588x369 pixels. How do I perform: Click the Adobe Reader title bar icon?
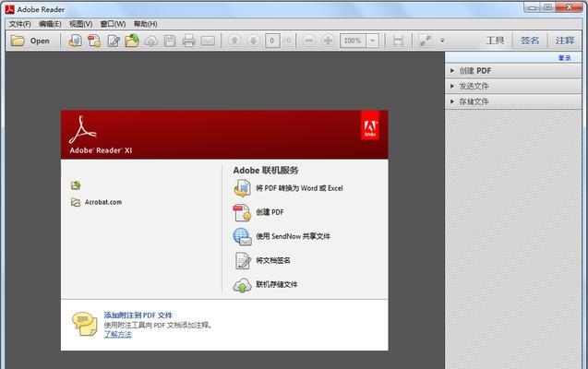click(x=10, y=9)
